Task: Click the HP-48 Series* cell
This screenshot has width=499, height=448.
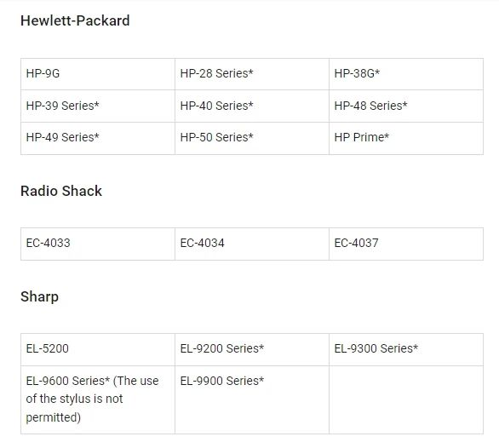Action: click(x=406, y=106)
